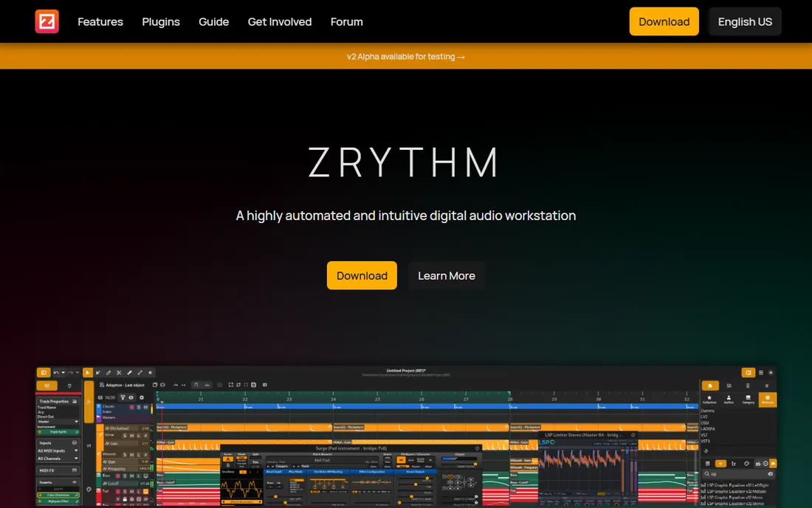This screenshot has height=508, width=812.
Task: Click the LSP Limiter Stereo window title bar
Action: 588,435
